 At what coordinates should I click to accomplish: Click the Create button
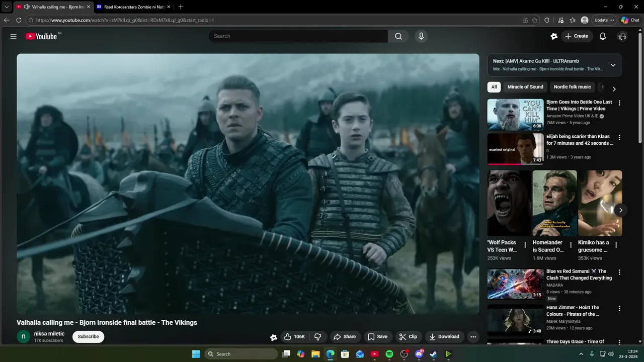coord(577,36)
